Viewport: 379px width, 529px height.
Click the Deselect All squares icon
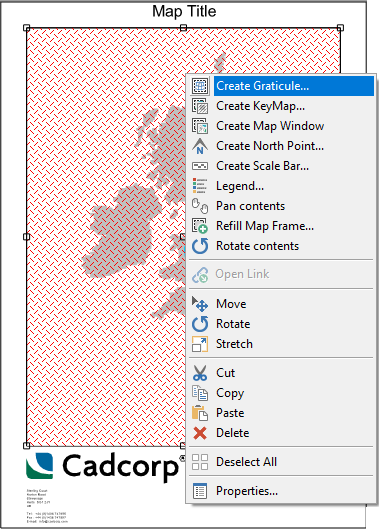click(200, 462)
